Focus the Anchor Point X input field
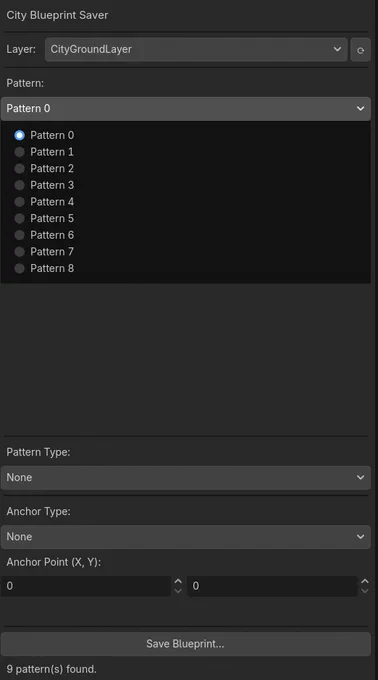 pos(85,586)
